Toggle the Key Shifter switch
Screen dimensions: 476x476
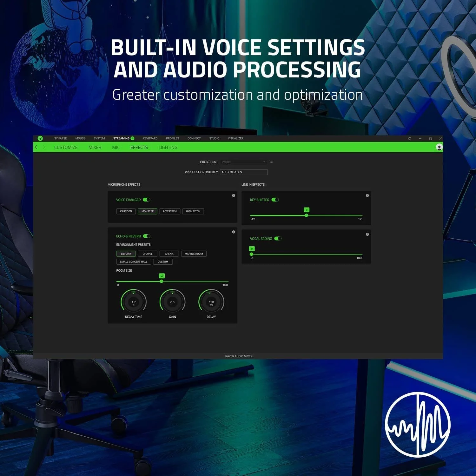275,200
